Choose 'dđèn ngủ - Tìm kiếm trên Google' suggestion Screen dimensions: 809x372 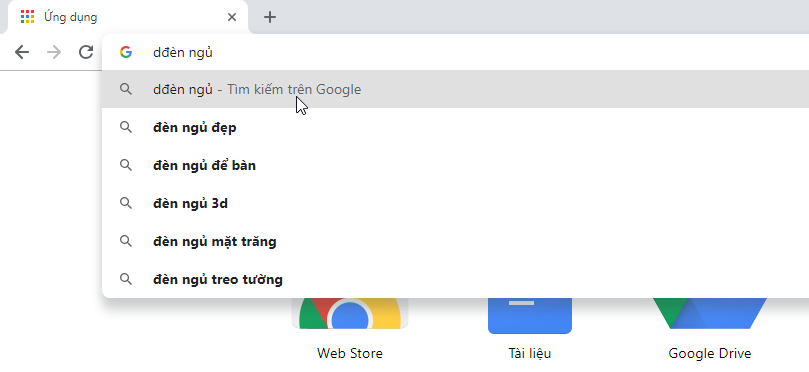456,89
